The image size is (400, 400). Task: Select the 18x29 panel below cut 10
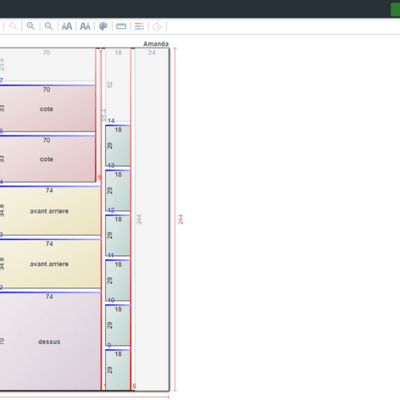118,325
